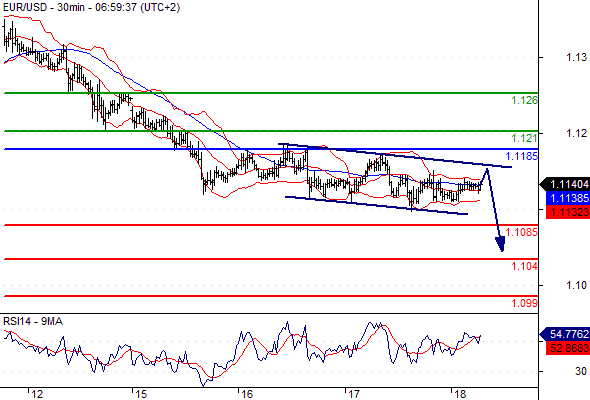Select the date marker 15 on time axis
This screenshot has height=400, width=590.
pyautogui.click(x=141, y=394)
